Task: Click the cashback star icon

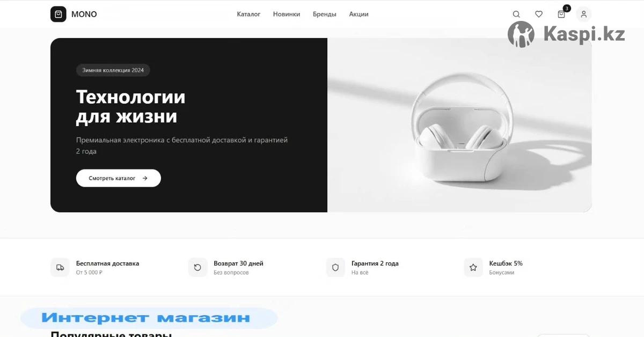Action: (473, 267)
